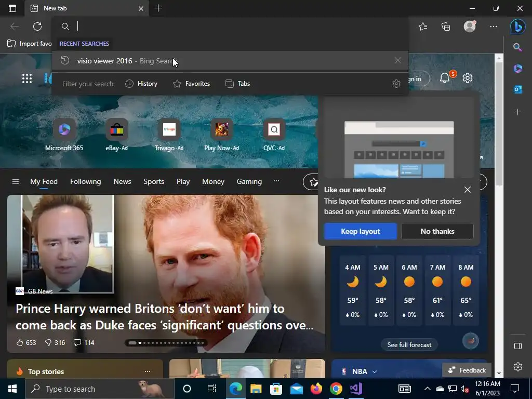
Task: Open address bar search settings gear
Action: click(396, 84)
